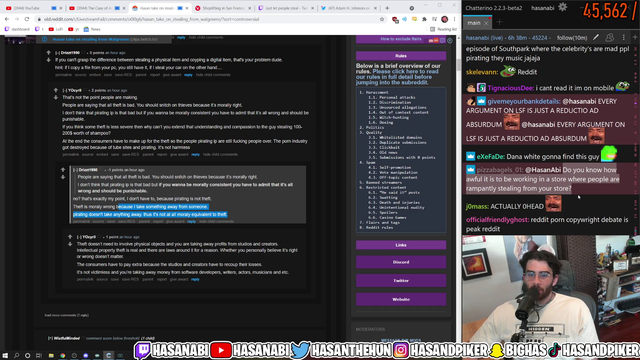Open Windows Start menu
This screenshot has height=360, width=640.
tap(5, 356)
